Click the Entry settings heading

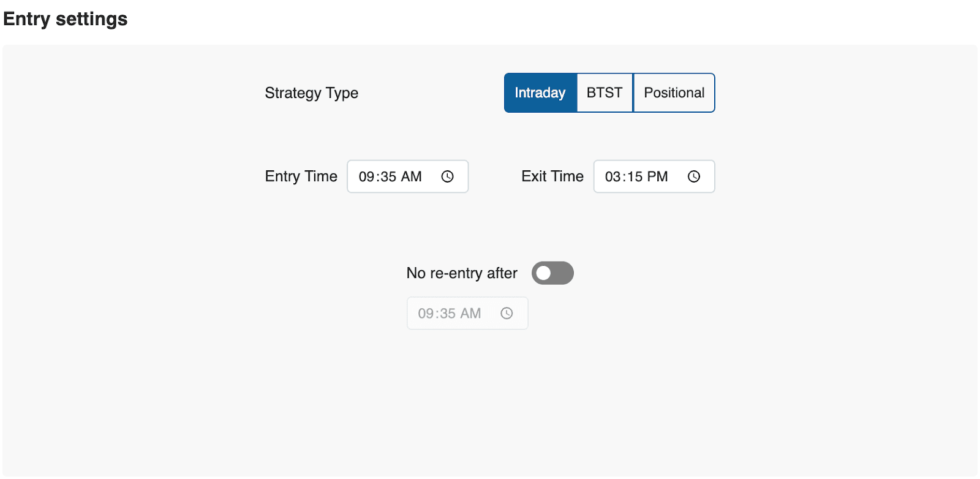pos(66,19)
